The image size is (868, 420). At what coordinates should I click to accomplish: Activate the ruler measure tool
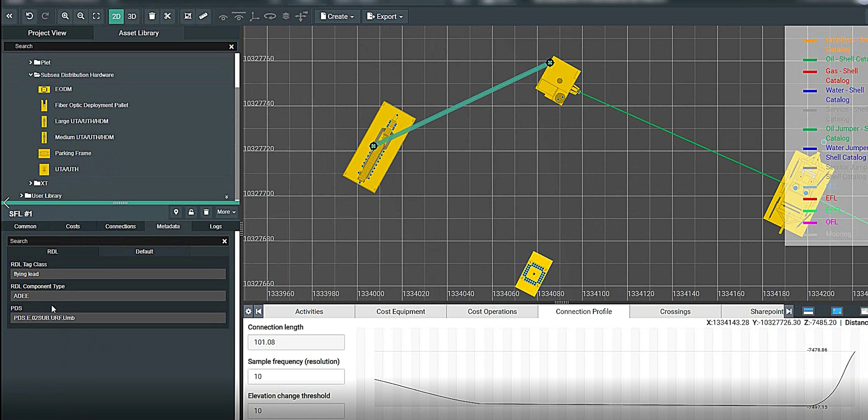coord(203,16)
